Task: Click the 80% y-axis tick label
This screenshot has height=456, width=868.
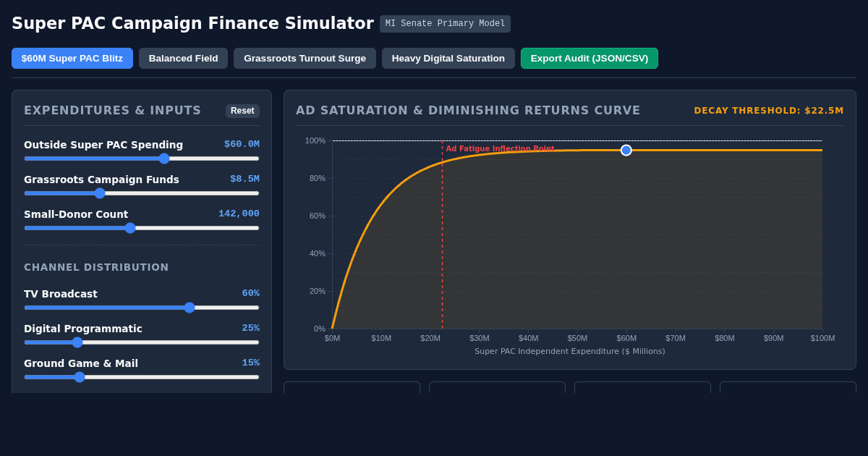Action: pos(318,178)
